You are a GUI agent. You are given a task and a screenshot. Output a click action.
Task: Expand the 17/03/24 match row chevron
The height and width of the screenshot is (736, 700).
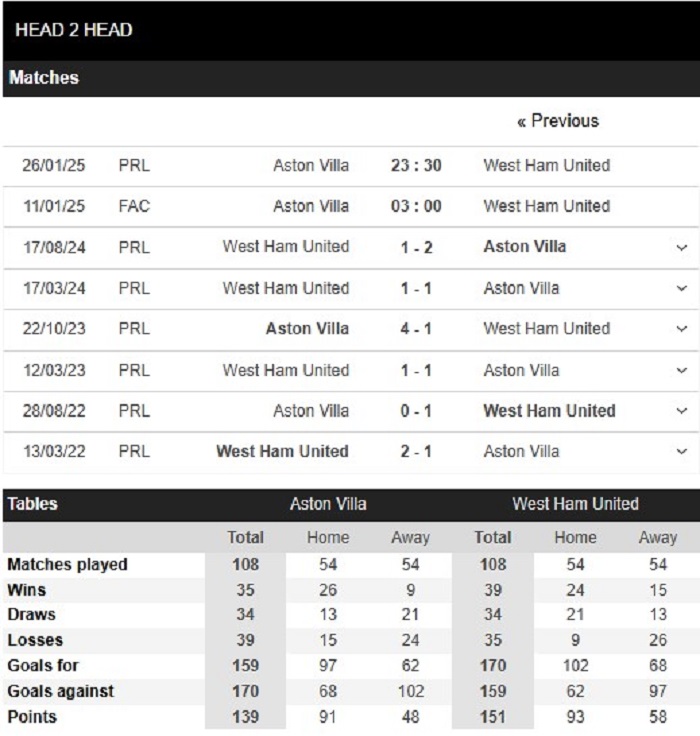681,288
